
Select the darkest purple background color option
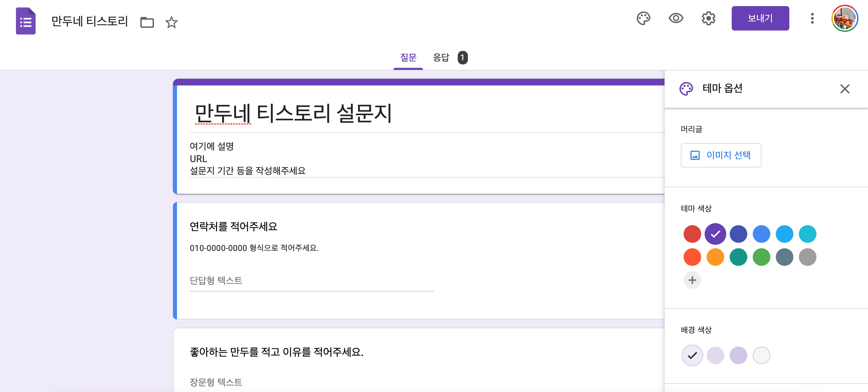[x=738, y=355]
